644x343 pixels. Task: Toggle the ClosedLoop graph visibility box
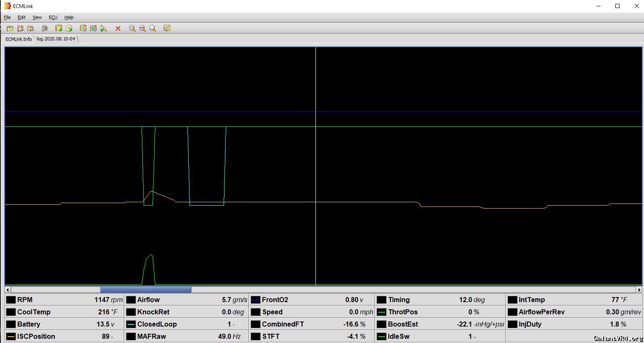[131, 324]
